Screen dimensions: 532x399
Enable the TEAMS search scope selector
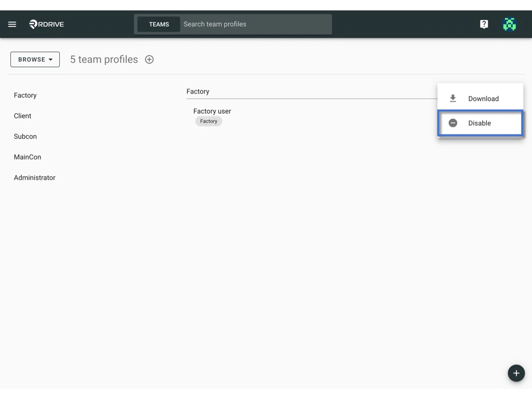tap(159, 24)
